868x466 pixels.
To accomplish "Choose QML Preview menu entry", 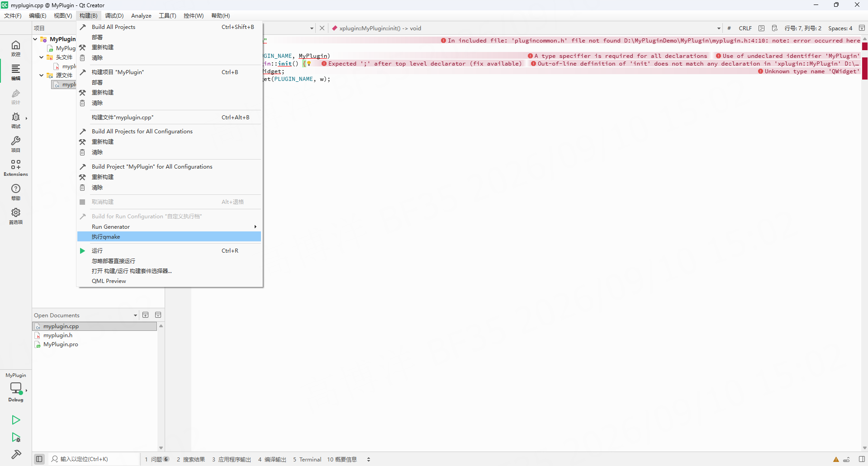I will pyautogui.click(x=169, y=281).
